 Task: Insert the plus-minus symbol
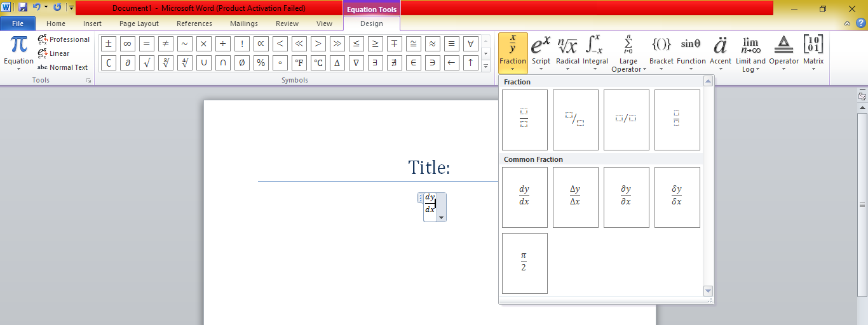109,44
